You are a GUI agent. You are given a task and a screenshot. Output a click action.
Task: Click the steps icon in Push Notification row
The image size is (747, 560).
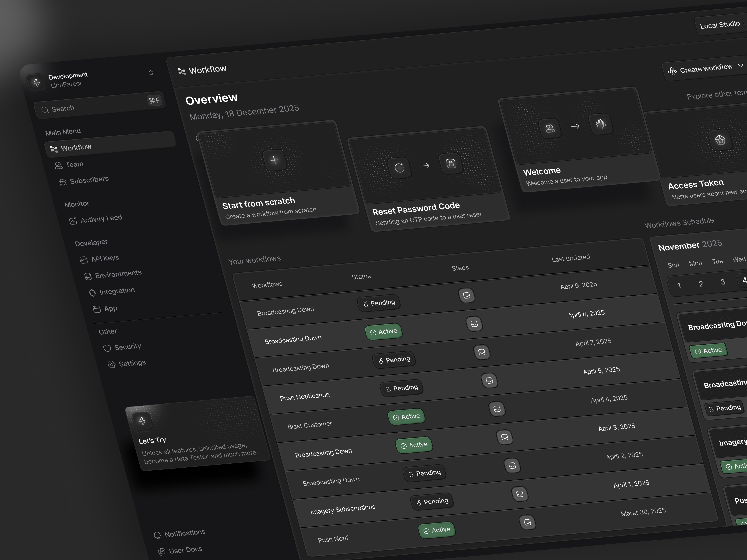(489, 380)
